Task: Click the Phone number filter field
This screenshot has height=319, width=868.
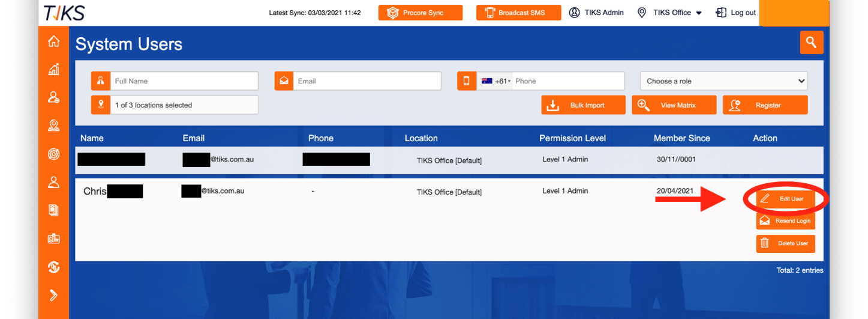Action: tap(567, 81)
